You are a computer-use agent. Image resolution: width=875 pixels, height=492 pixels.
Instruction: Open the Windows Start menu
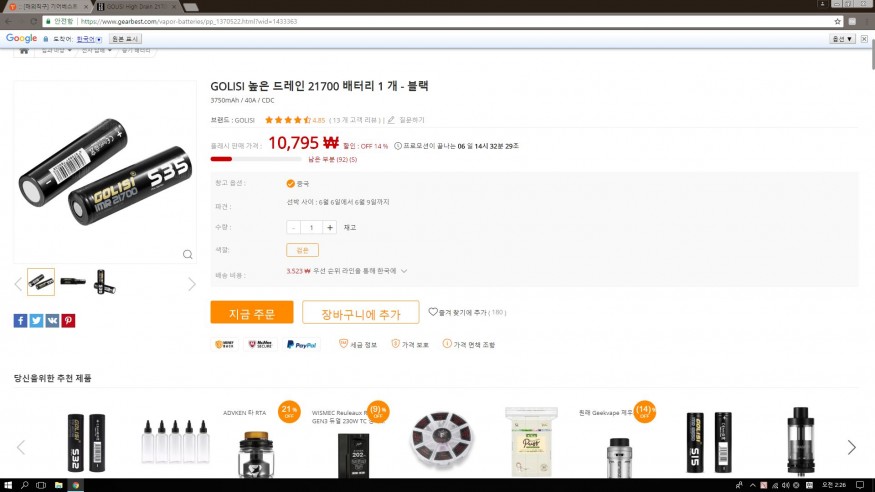coord(8,485)
